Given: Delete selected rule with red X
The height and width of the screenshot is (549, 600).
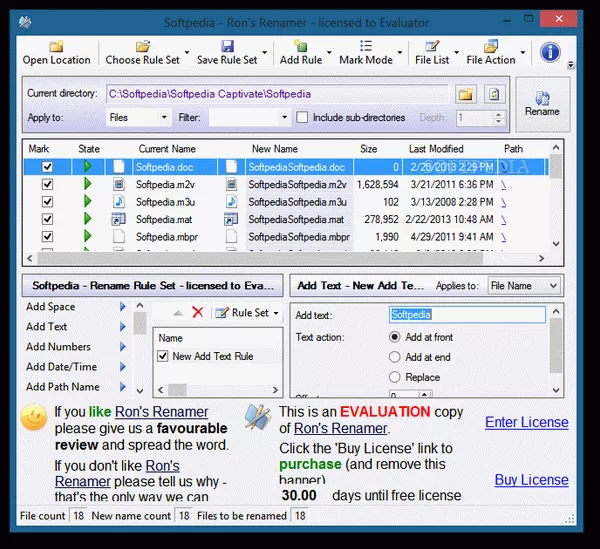Looking at the screenshot, I should (198, 312).
